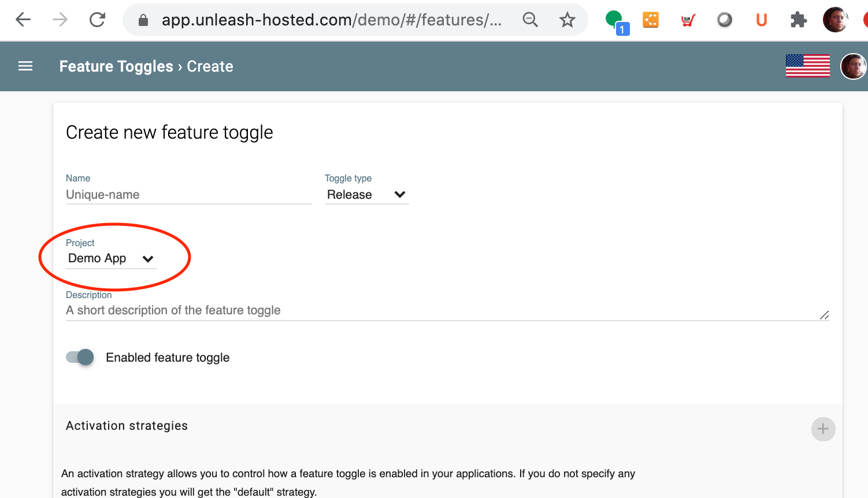Click the browser address bar URL
Viewport: 868px width, 498px height.
point(331,20)
